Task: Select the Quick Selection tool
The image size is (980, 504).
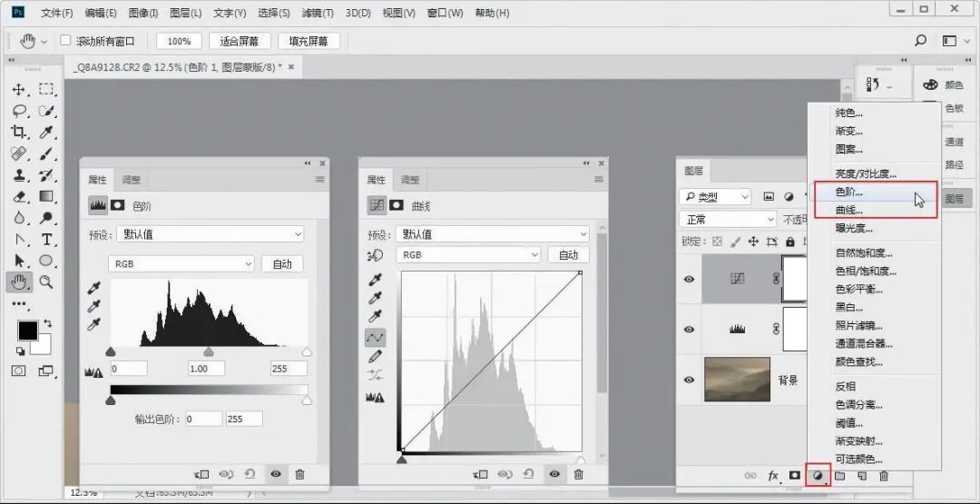Action: 46,111
